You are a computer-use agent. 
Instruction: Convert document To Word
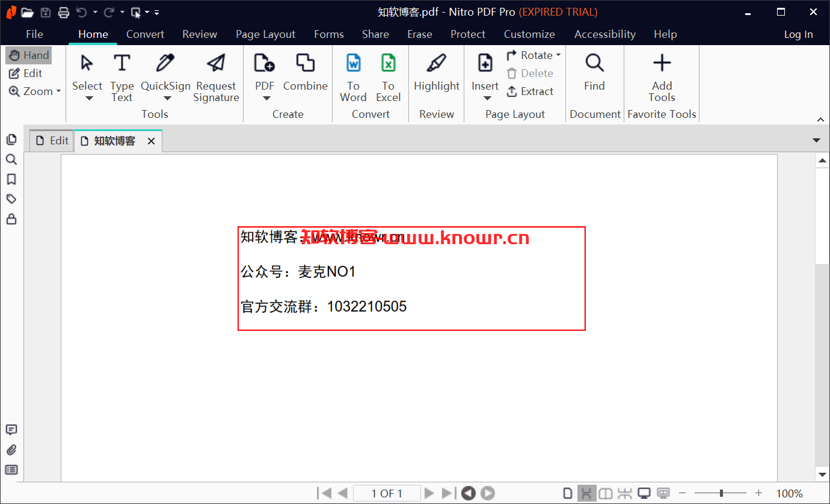coord(353,78)
